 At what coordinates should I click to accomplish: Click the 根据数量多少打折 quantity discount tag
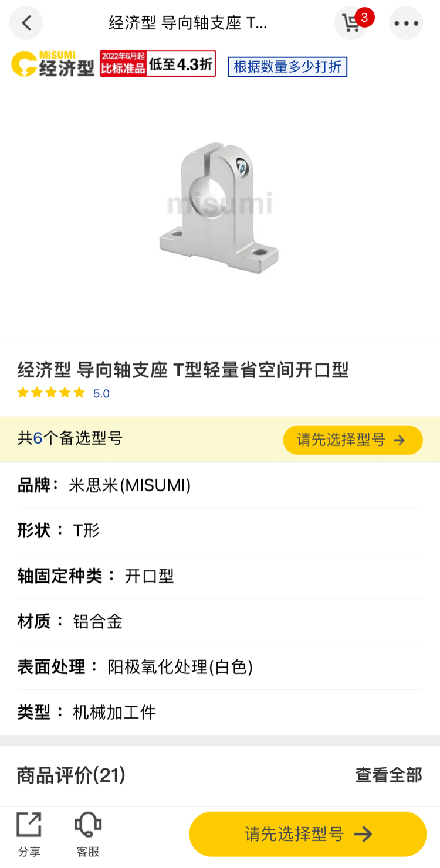(x=287, y=67)
